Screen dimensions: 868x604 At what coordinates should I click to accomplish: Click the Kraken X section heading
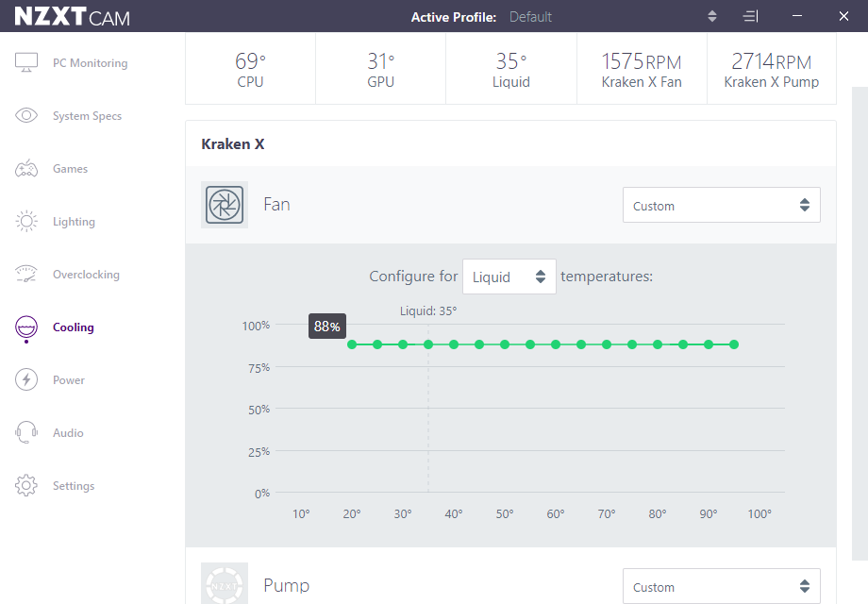233,144
